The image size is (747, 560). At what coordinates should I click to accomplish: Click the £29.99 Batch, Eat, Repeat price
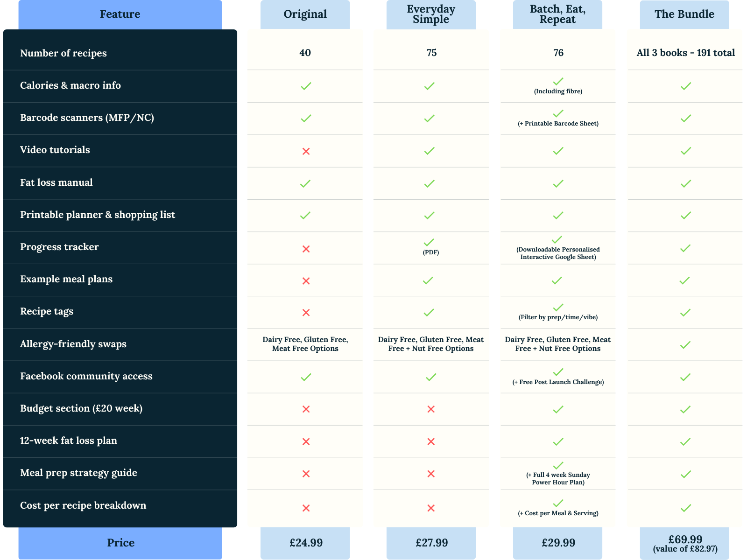(558, 543)
